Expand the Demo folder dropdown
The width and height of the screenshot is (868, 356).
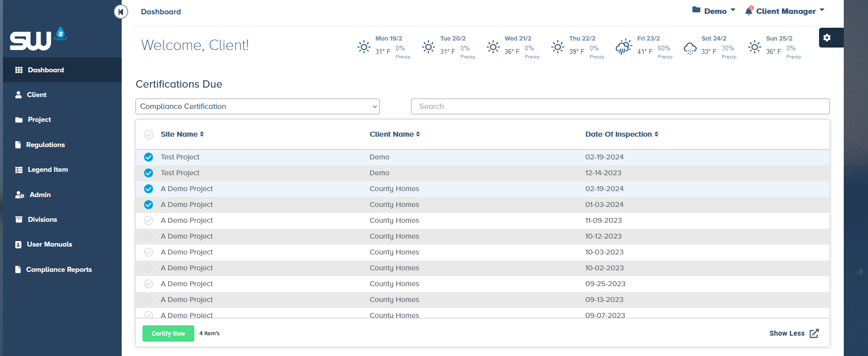coord(714,11)
